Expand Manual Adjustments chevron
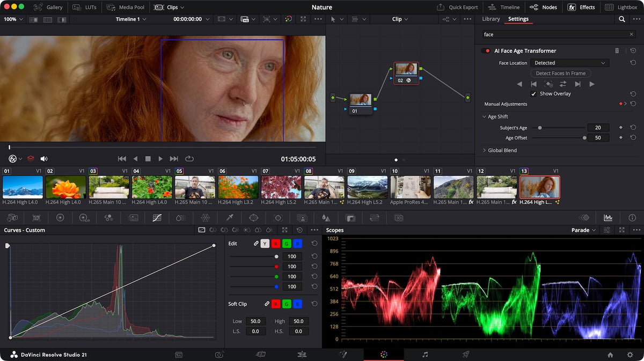Screen dimensions: 644x361 point(626,104)
